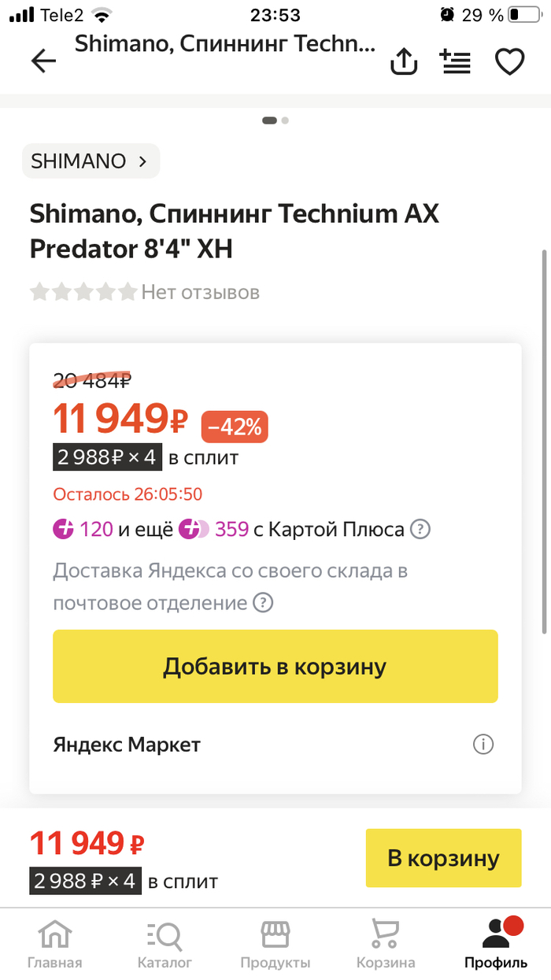Open the Профиль tab
The height and width of the screenshot is (980, 551).
[x=495, y=943]
